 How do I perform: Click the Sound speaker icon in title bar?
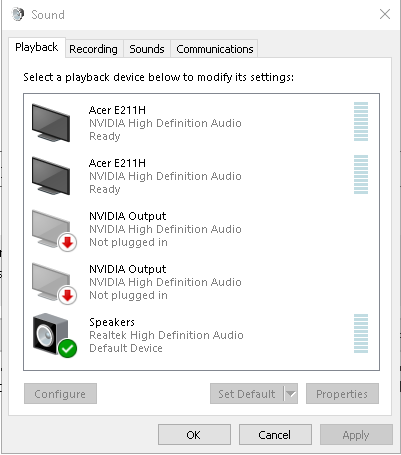click(18, 14)
